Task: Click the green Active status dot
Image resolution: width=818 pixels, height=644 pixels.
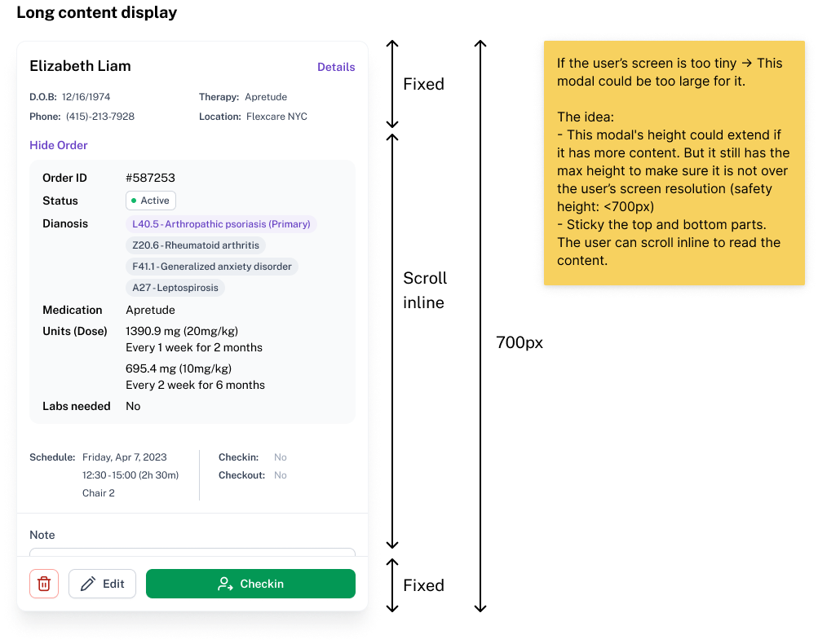Action: tap(134, 201)
